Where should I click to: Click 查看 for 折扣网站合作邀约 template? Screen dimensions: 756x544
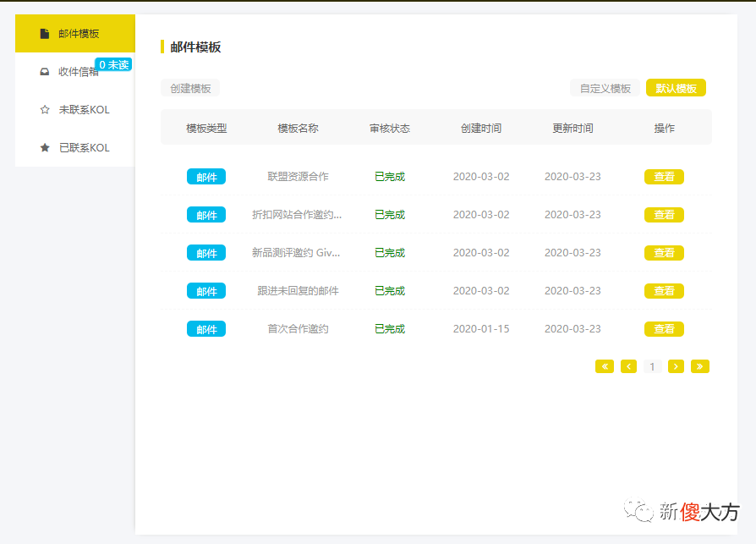click(664, 215)
